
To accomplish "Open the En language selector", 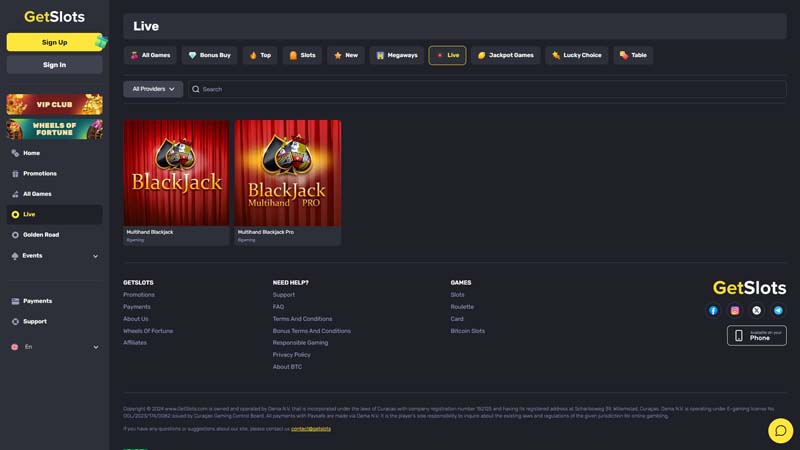I will (55, 347).
